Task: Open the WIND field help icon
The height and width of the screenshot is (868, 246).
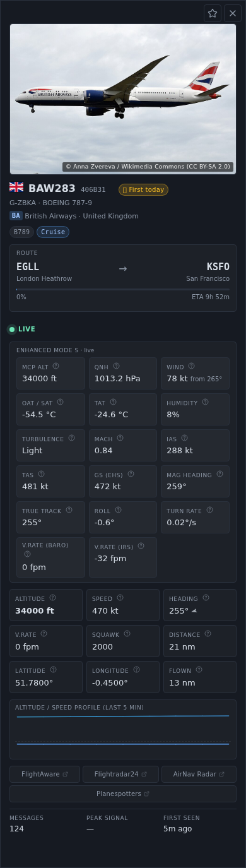Action: tap(191, 366)
